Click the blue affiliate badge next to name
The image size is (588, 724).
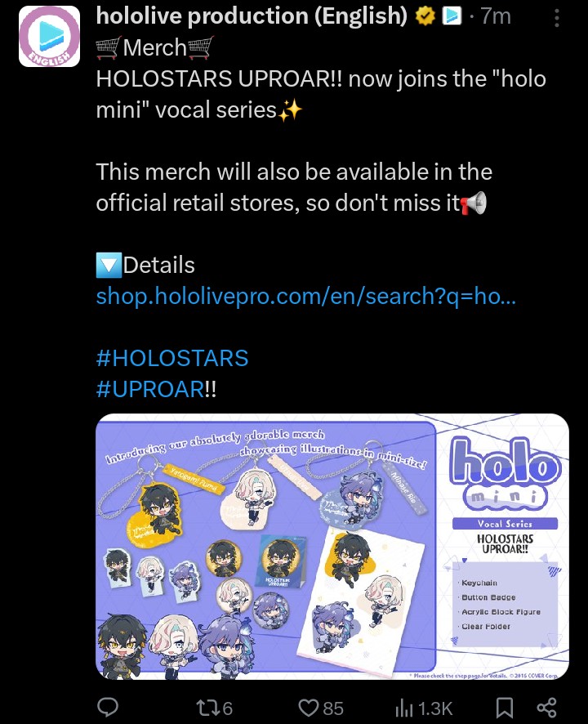452,16
